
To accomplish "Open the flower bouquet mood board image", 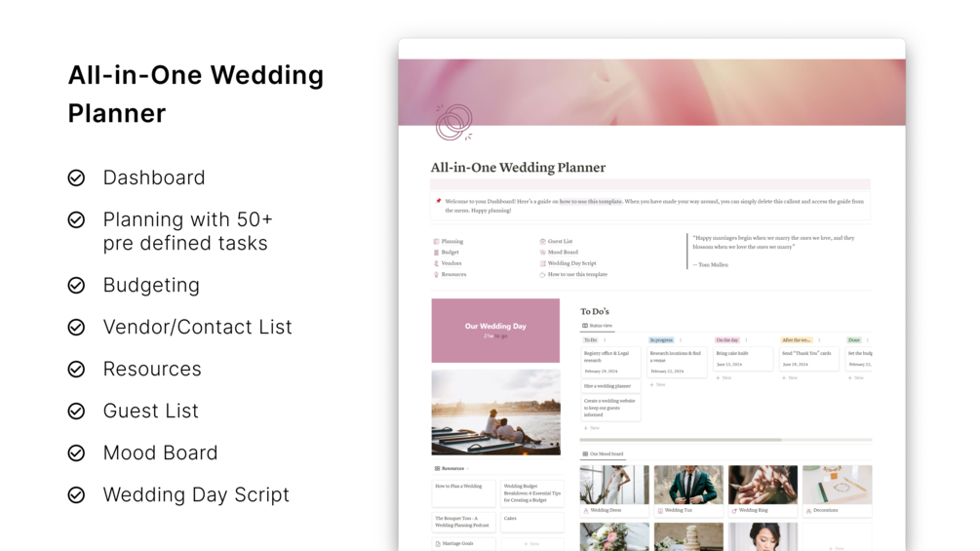I will [x=614, y=537].
